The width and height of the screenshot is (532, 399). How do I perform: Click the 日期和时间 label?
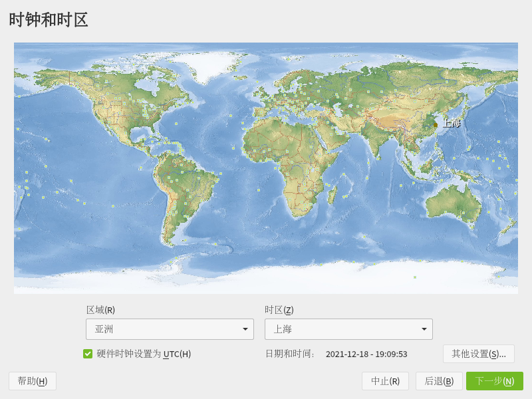pyautogui.click(x=289, y=354)
